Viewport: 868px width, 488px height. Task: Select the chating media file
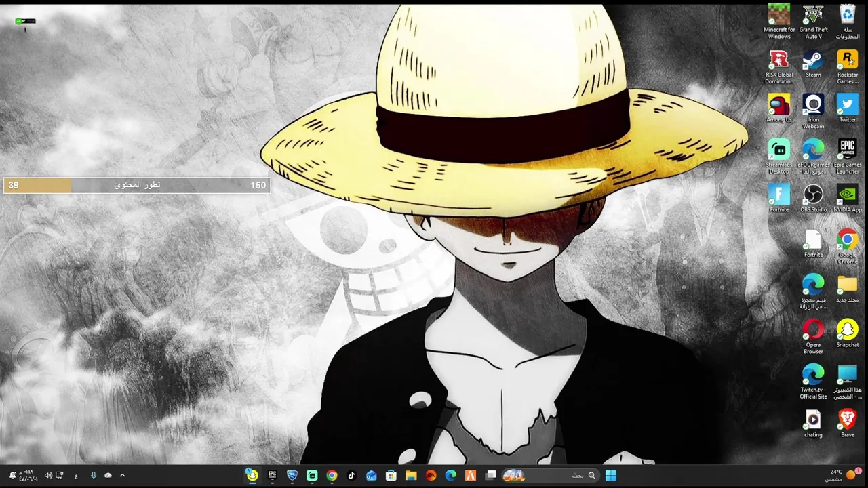(813, 424)
